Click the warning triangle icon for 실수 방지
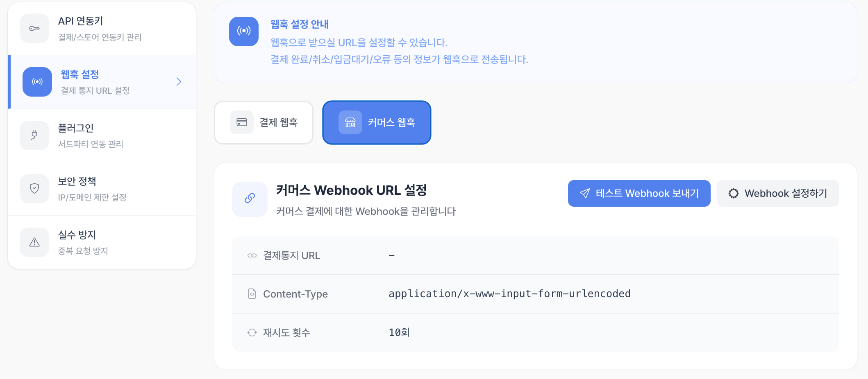 tap(34, 242)
